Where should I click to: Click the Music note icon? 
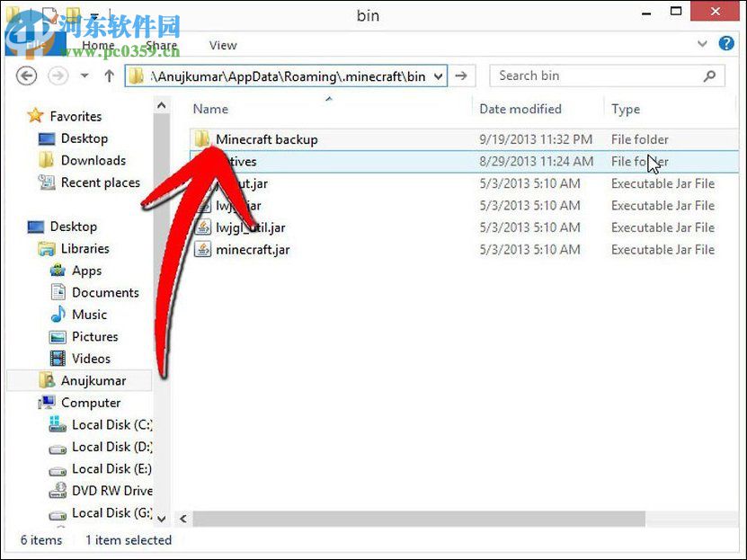pyautogui.click(x=58, y=314)
